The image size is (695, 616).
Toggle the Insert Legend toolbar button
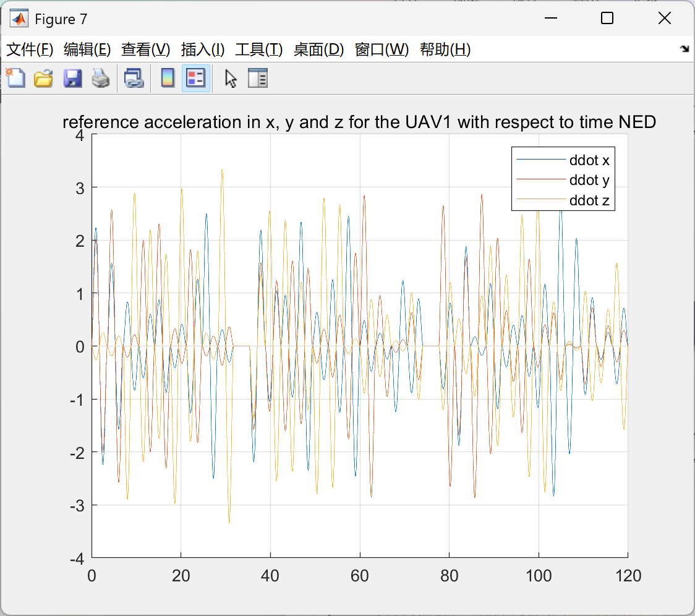196,79
